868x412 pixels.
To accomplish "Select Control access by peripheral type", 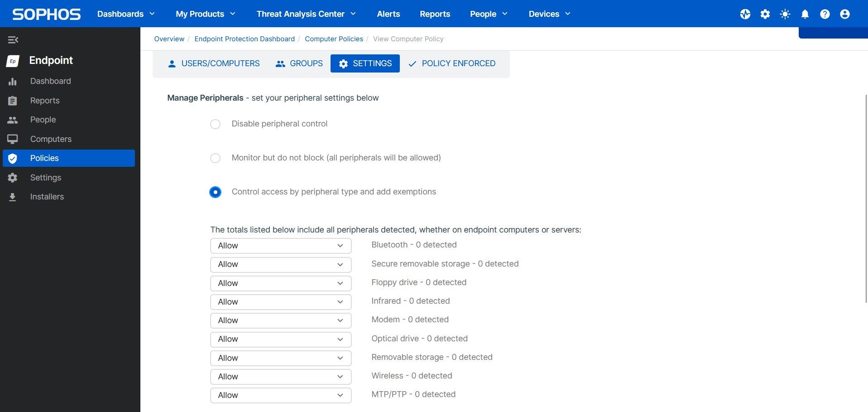I will click(215, 192).
